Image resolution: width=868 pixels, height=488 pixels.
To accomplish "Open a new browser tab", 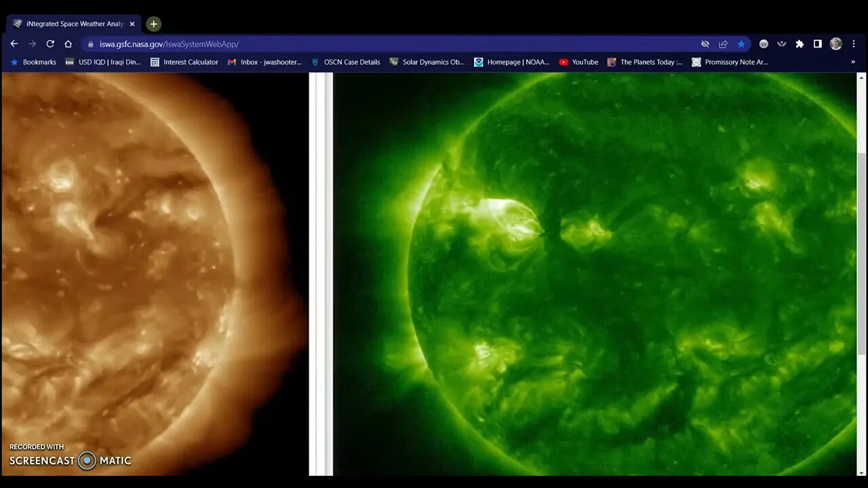I will [154, 24].
